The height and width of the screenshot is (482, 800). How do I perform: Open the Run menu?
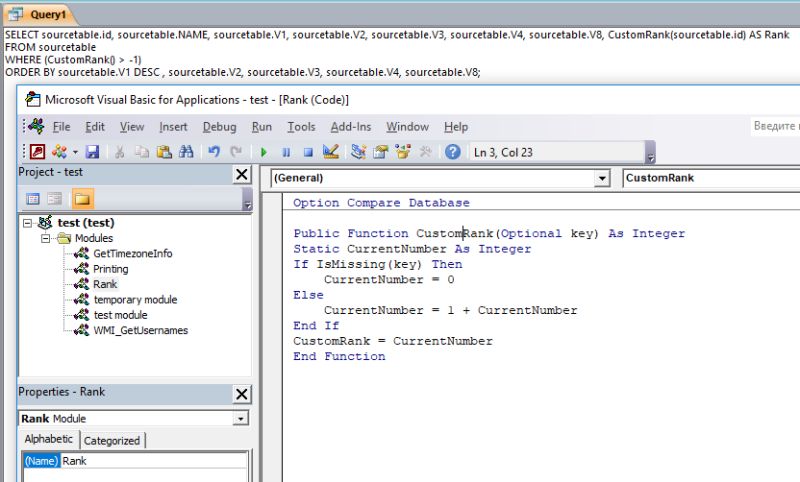(x=262, y=126)
